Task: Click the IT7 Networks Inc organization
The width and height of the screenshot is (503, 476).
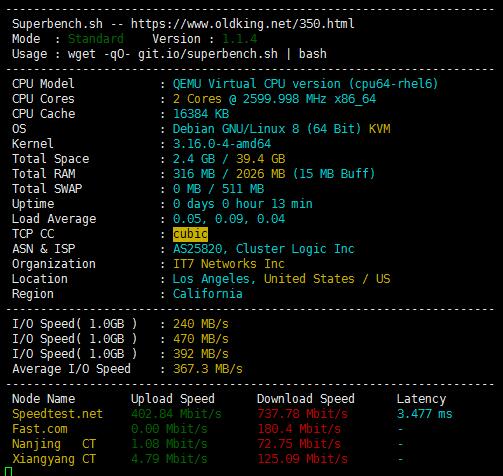Action: [229, 264]
